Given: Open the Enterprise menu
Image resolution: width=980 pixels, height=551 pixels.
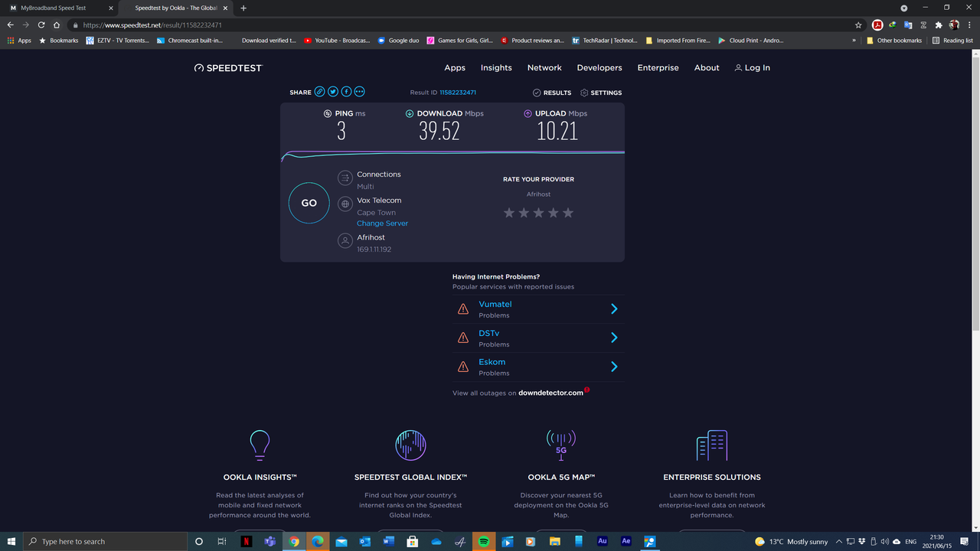Looking at the screenshot, I should tap(658, 67).
